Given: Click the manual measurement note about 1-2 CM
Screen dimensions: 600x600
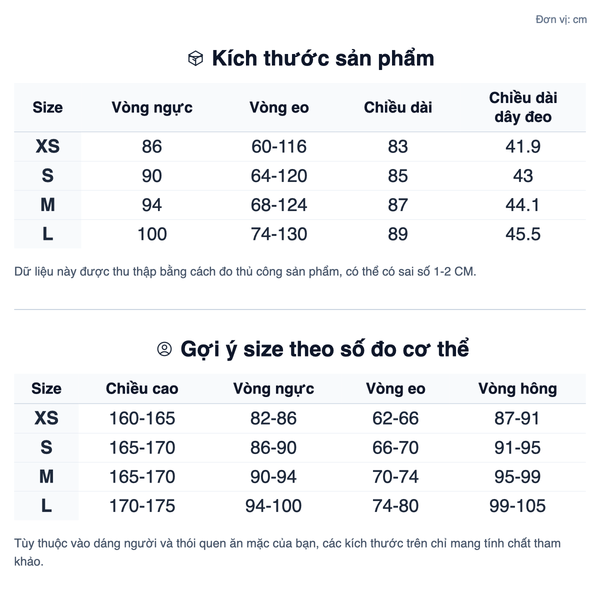Looking at the screenshot, I should pos(246,271).
